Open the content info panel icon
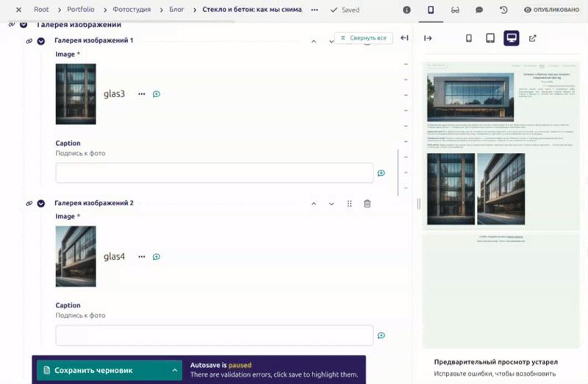Viewport: 588px width, 384px height. (x=406, y=10)
